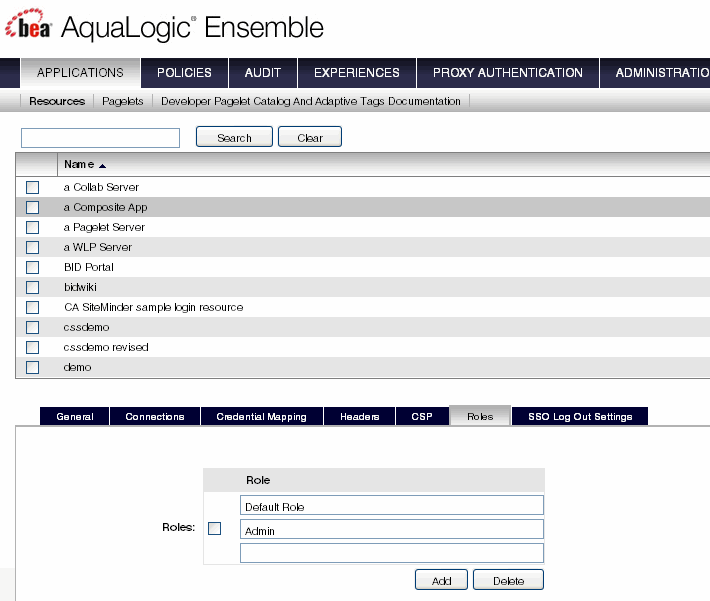Check the box for the cssdemo row

coord(33,327)
